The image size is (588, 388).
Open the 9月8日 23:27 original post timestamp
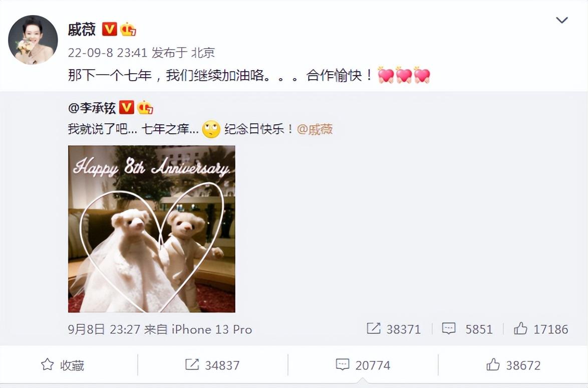pos(104,329)
